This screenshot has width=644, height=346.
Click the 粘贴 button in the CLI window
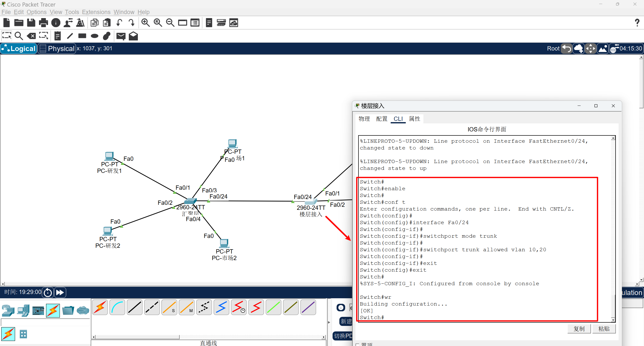pyautogui.click(x=604, y=329)
